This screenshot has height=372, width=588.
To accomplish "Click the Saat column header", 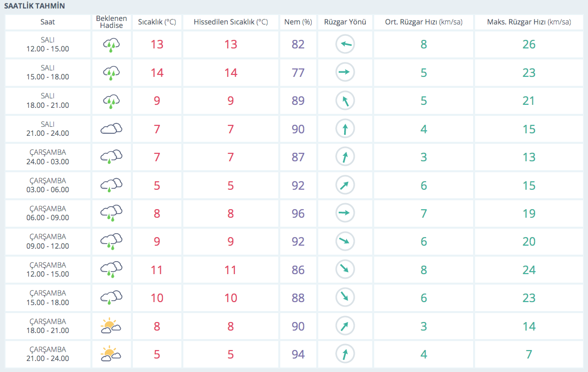I will click(48, 22).
